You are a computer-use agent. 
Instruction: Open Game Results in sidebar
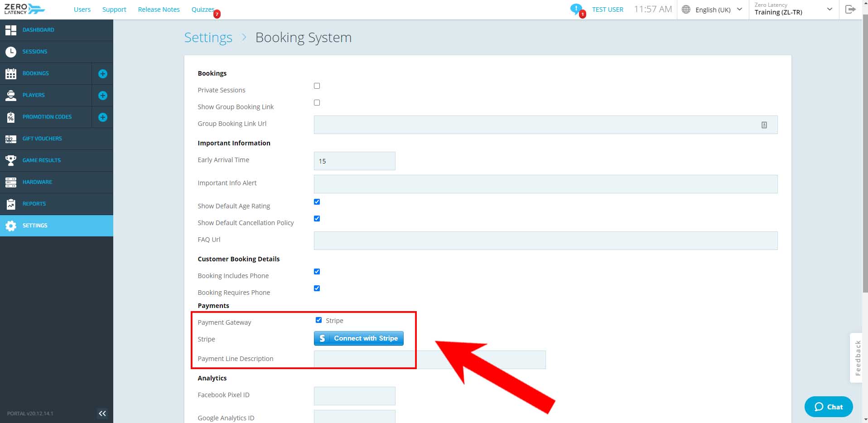(x=57, y=160)
